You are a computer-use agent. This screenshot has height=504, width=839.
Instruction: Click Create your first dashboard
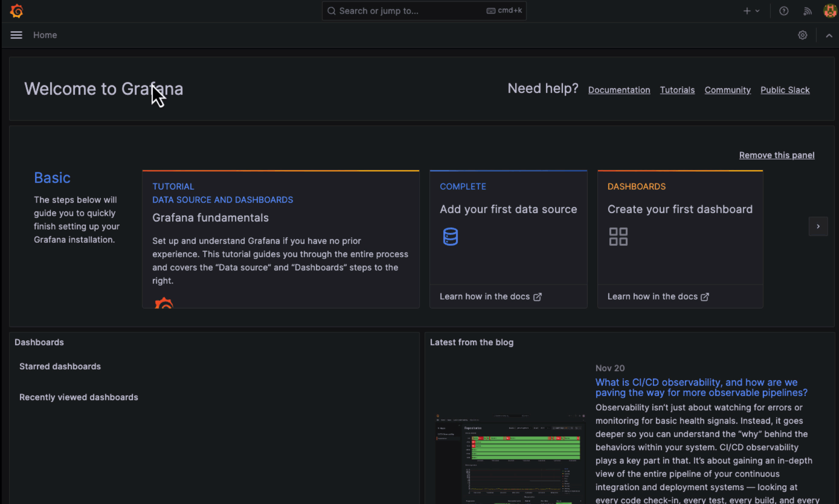tap(680, 209)
